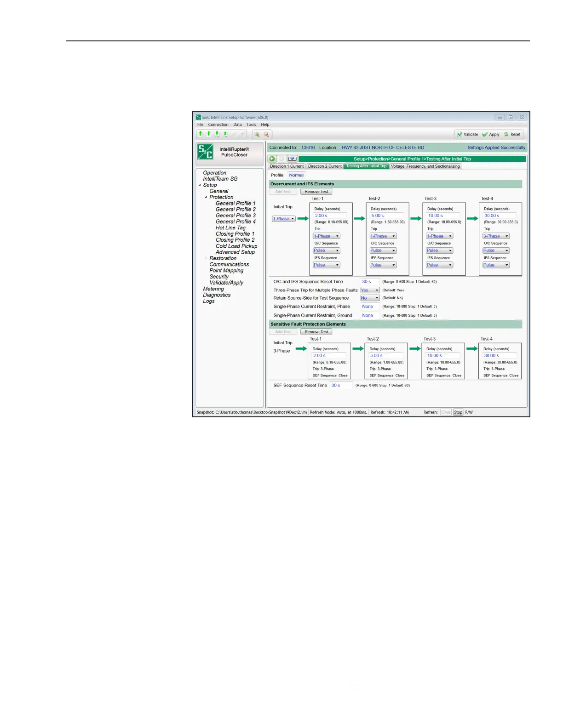Open Test-2 IFS Sequence dropdown

pos(383,265)
